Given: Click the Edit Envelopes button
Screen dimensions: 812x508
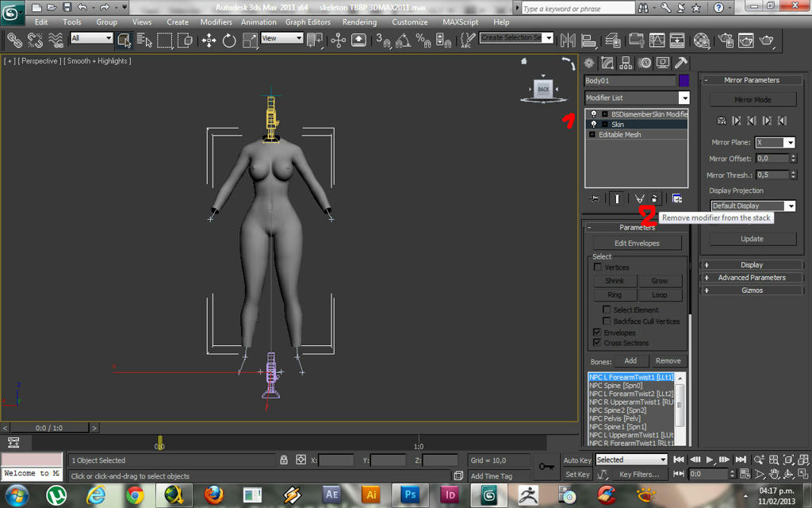Looking at the screenshot, I should [x=637, y=243].
